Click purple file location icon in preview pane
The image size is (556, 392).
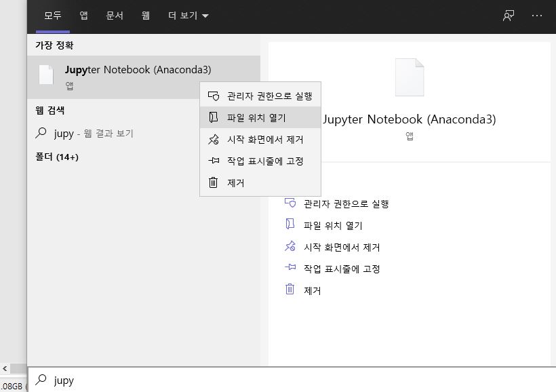[290, 224]
